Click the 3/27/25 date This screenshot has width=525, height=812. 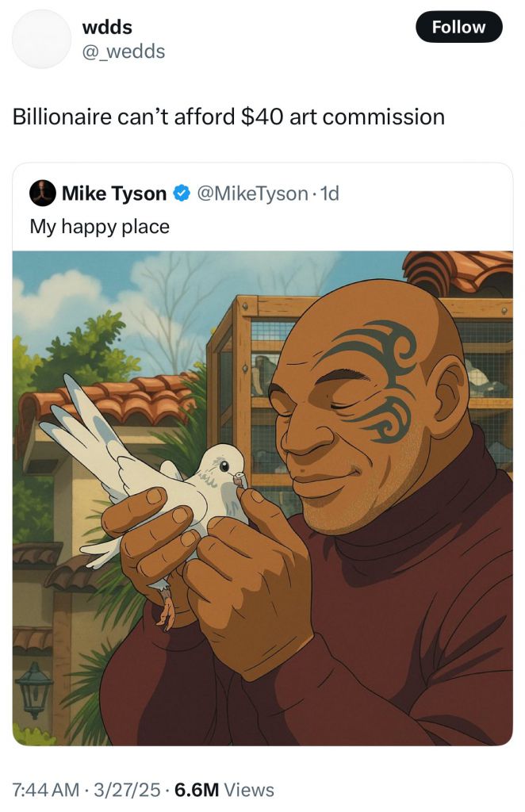127,790
